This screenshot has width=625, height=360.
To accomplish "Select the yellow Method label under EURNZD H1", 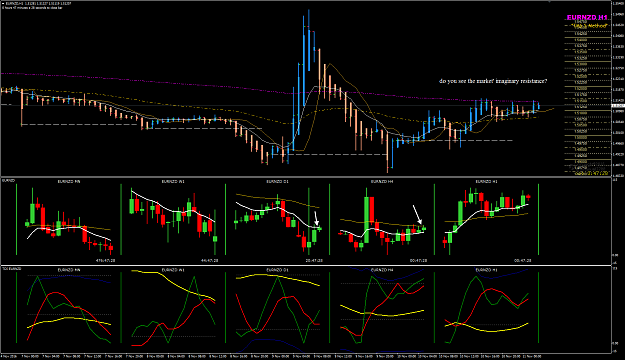I will pos(589,26).
